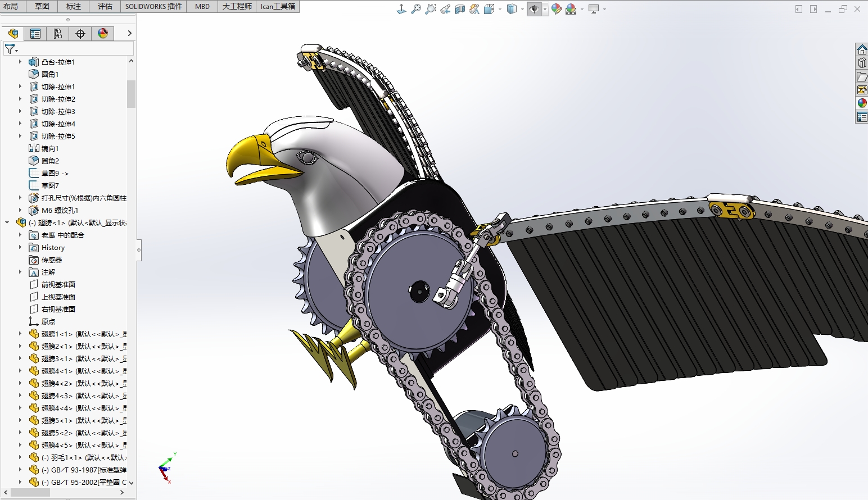Select sketch 草图7 in the tree
Viewport: 868px width, 500px height.
pyautogui.click(x=50, y=185)
